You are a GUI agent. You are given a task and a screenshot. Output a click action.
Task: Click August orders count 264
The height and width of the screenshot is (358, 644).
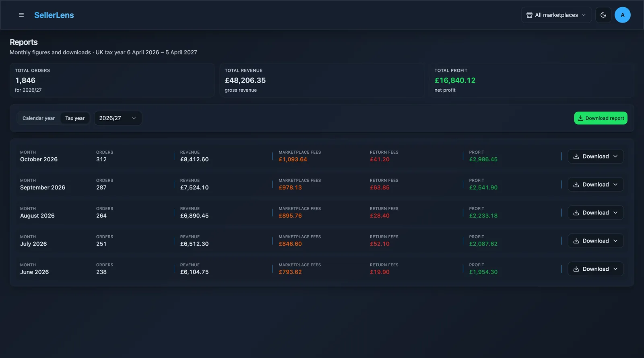coord(101,216)
